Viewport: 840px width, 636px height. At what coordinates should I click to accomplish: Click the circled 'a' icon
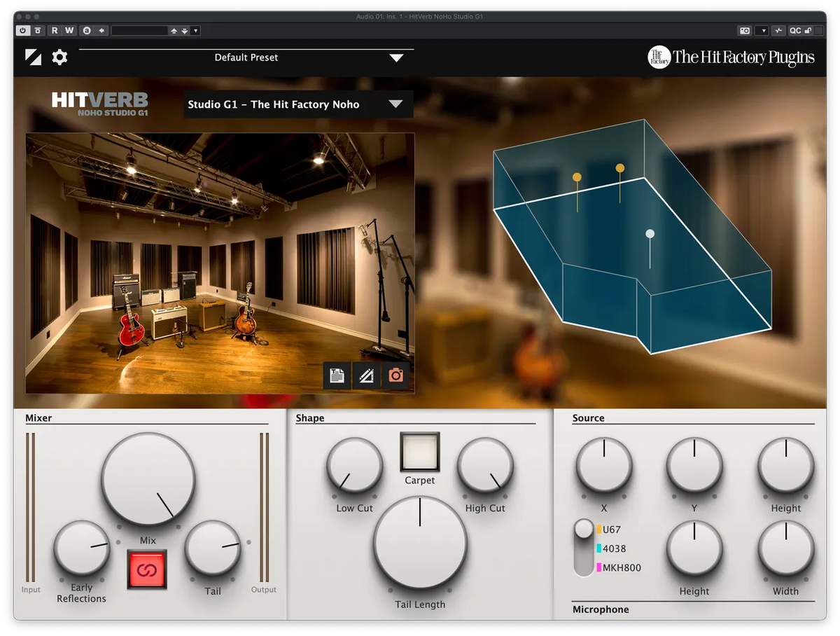coord(87,30)
